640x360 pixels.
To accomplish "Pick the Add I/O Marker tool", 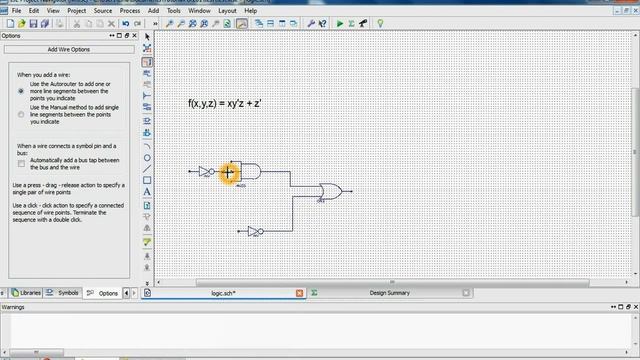I will 147,107.
